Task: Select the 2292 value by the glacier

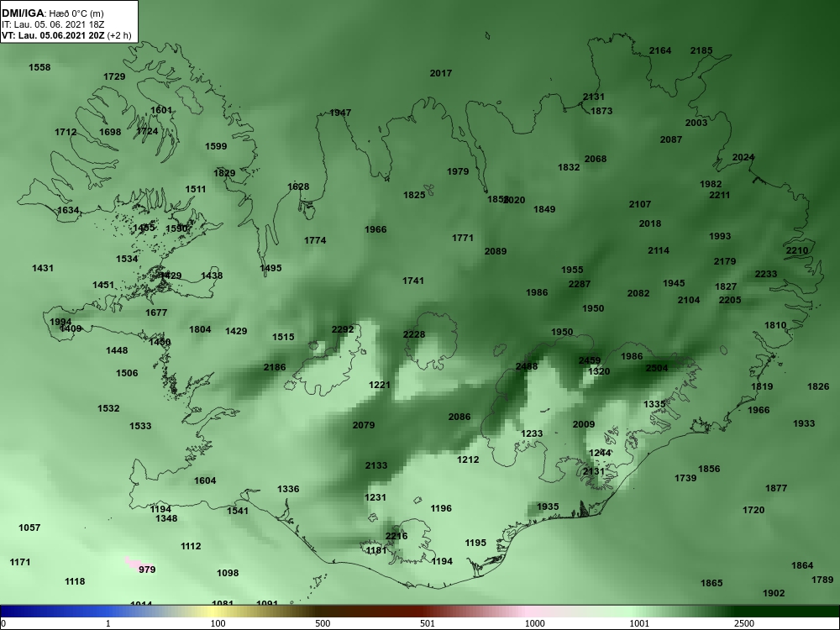Action: pyautogui.click(x=343, y=329)
